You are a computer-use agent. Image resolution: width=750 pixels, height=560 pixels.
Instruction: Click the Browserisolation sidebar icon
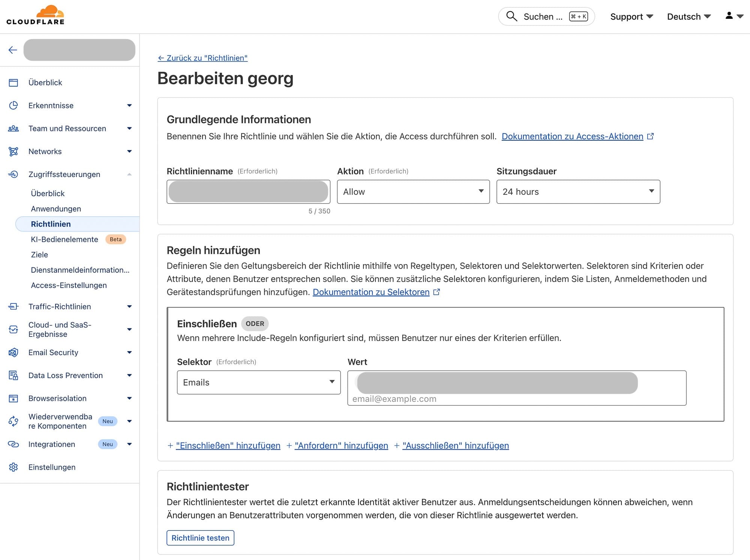[13, 398]
